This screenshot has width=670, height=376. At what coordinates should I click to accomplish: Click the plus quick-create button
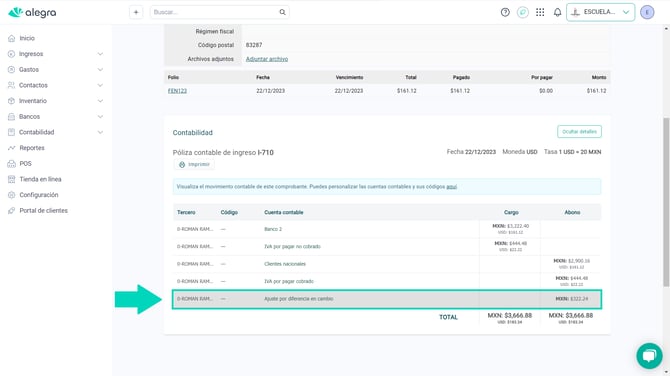tap(136, 12)
